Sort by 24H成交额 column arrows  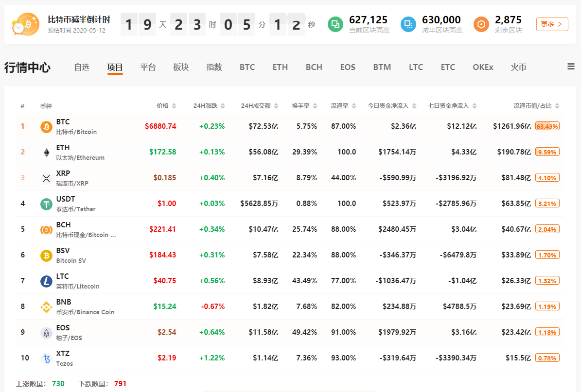pyautogui.click(x=276, y=106)
